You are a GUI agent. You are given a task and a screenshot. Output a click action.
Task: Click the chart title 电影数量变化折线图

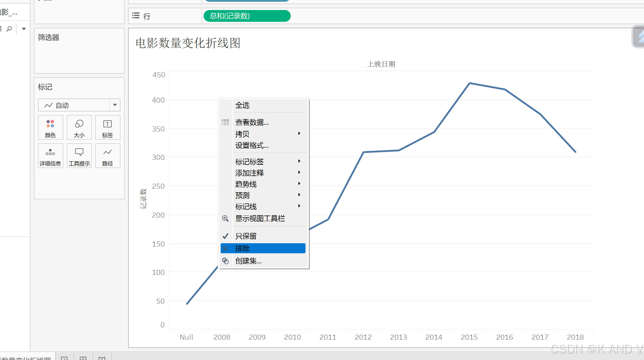point(188,43)
